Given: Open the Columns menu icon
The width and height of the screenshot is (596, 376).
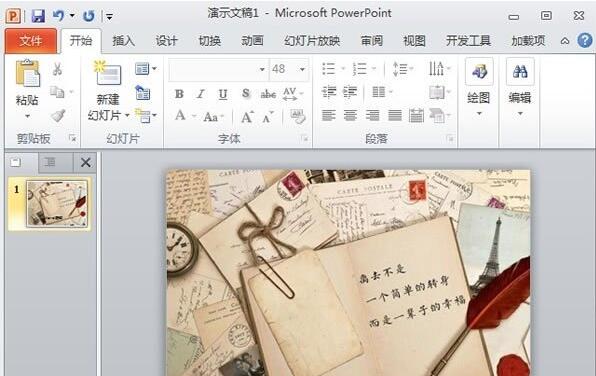Looking at the screenshot, I should pyautogui.click(x=382, y=92).
